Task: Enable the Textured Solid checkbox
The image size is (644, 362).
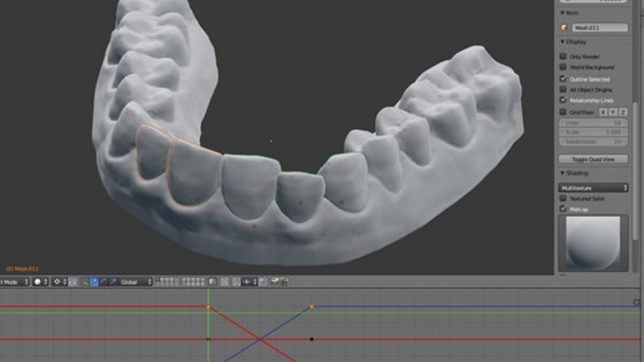Action: [x=563, y=199]
